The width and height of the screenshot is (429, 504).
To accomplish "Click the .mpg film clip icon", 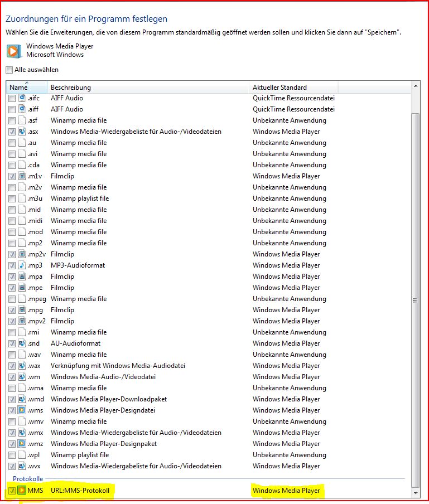I will [22, 310].
